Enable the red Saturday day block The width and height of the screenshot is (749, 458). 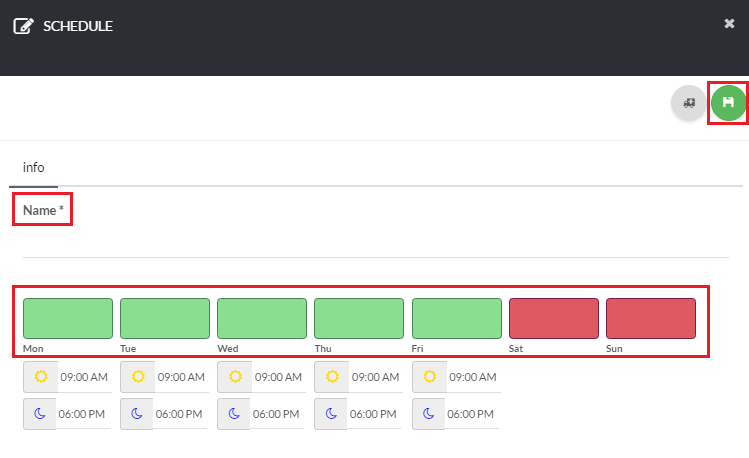(x=554, y=318)
